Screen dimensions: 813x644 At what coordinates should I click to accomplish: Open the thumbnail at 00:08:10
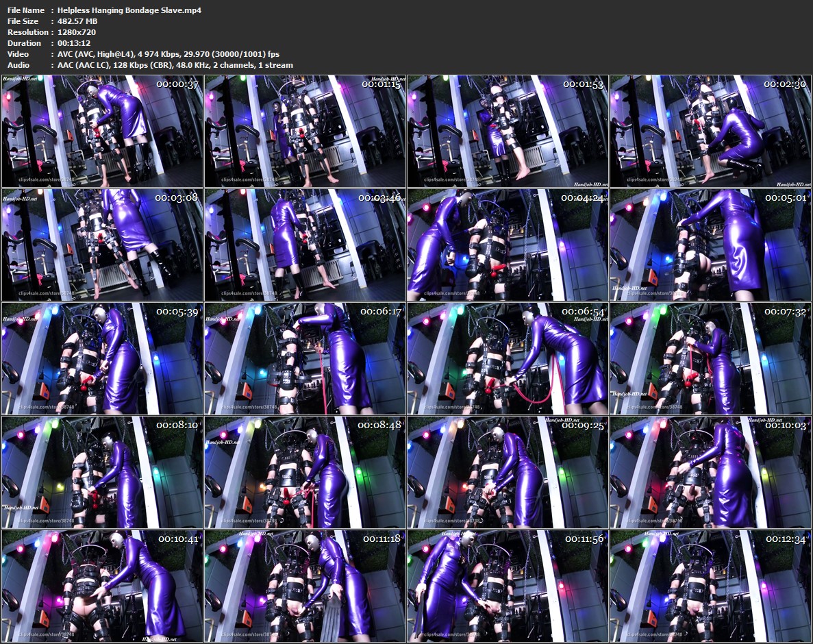point(102,472)
